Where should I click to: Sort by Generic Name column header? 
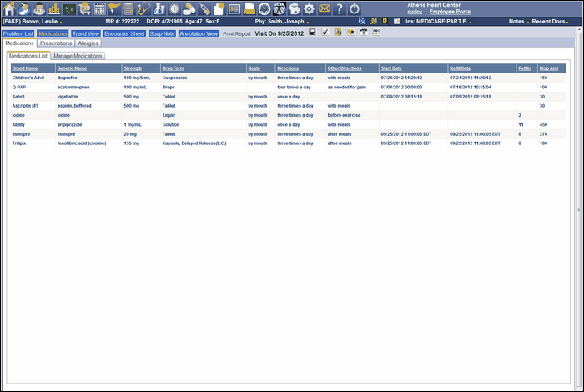pos(72,68)
